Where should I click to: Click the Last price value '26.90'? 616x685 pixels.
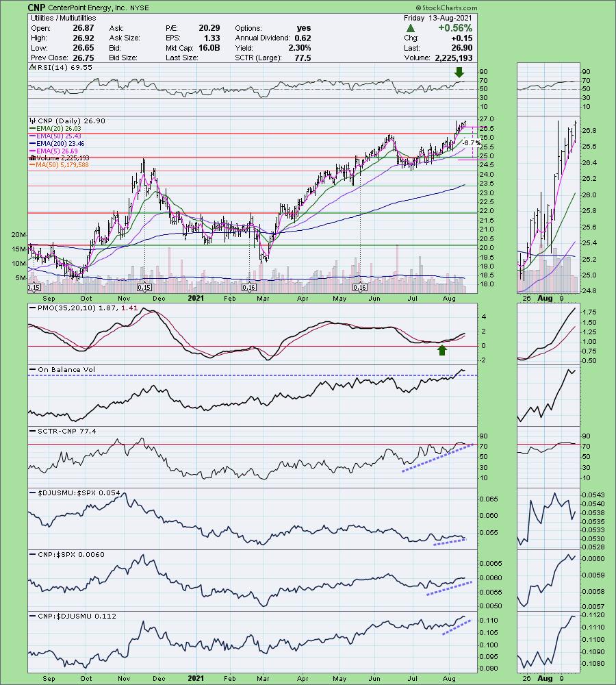461,48
